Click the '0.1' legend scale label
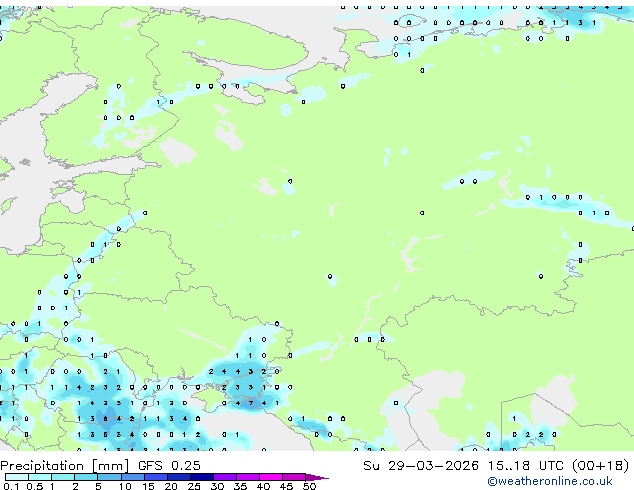 pyautogui.click(x=11, y=486)
